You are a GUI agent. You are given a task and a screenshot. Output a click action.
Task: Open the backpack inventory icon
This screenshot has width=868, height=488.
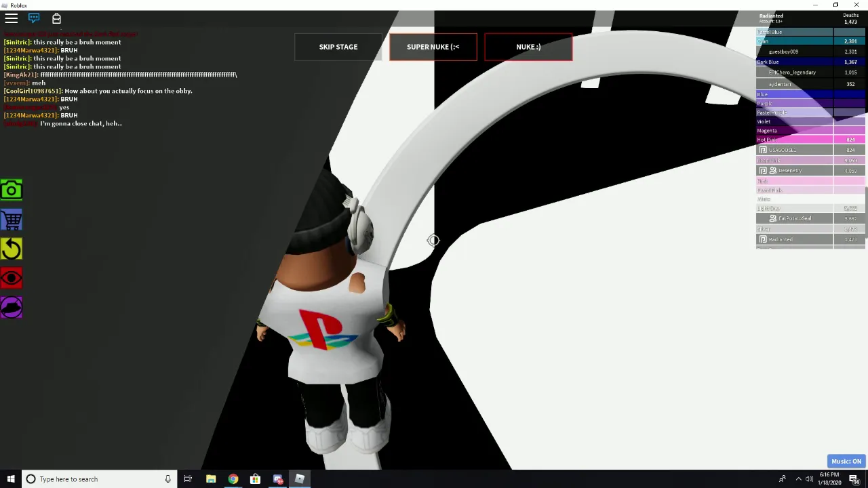tap(56, 18)
